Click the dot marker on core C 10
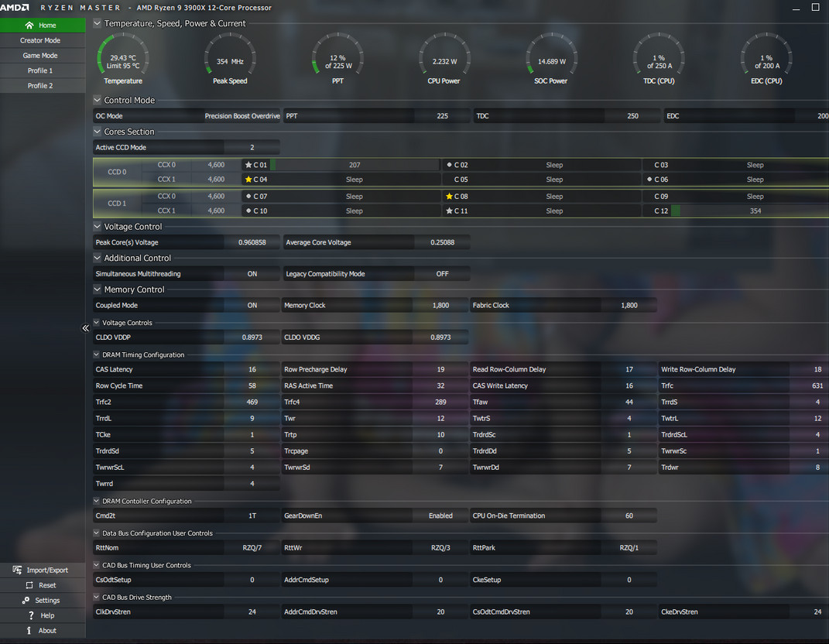The image size is (829, 644). click(x=248, y=211)
